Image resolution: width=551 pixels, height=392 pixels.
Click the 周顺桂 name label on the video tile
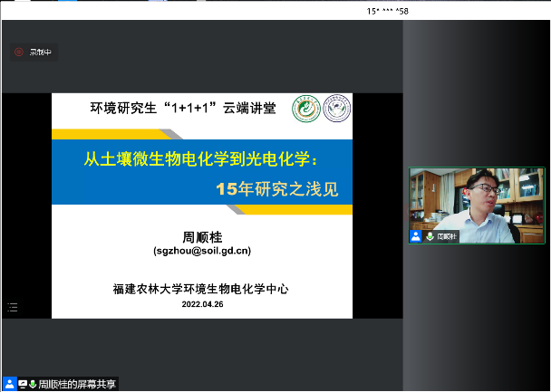pyautogui.click(x=447, y=235)
